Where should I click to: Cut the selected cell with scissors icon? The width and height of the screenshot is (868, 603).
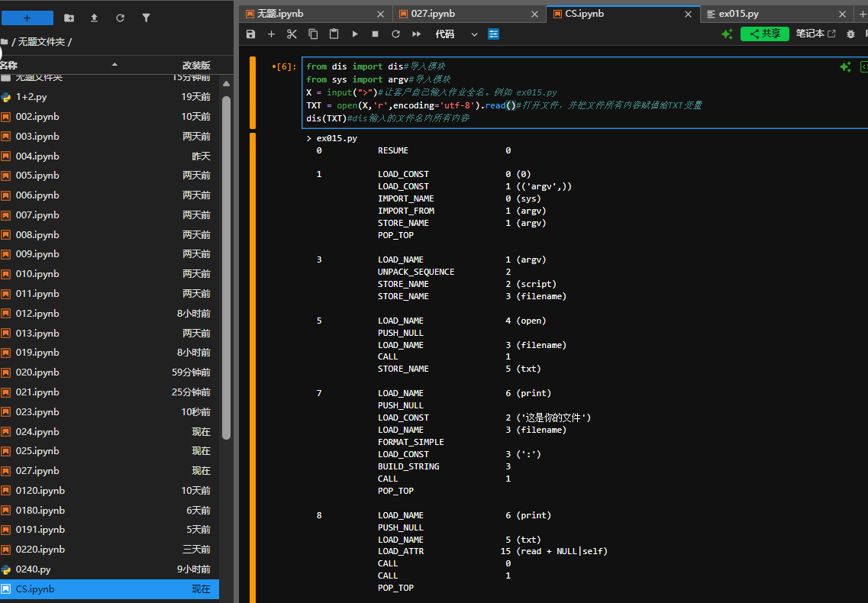(x=292, y=34)
